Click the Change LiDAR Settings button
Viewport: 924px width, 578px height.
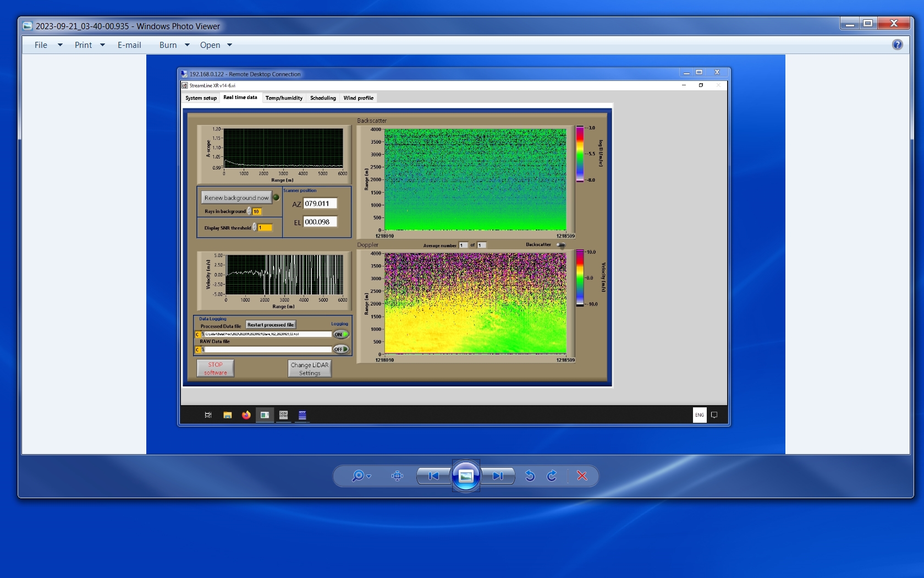[x=310, y=369]
